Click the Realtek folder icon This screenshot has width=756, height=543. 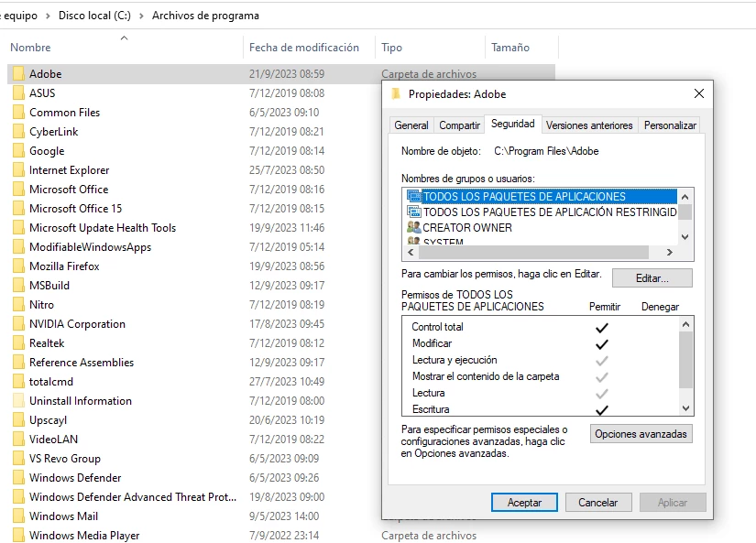pos(18,343)
